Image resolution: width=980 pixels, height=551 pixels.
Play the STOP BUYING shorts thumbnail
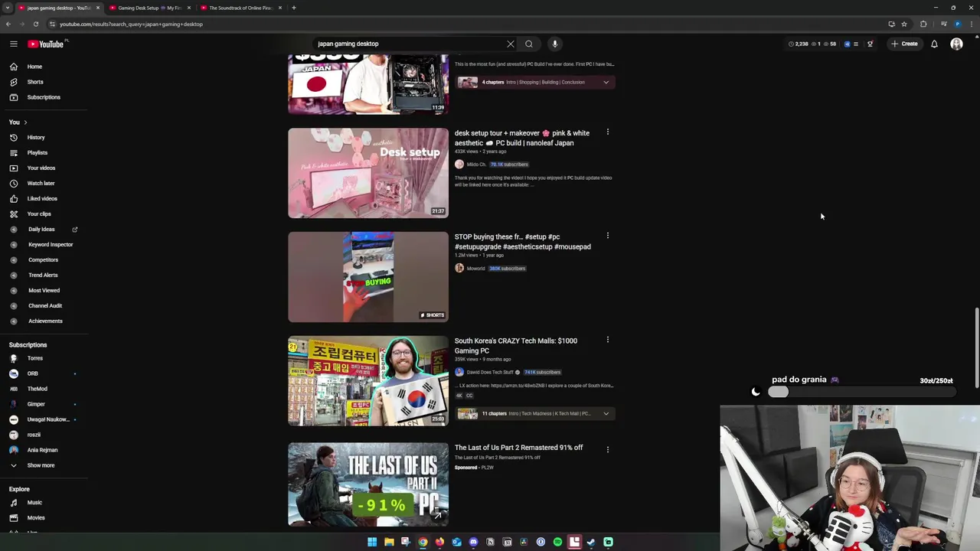point(368,277)
